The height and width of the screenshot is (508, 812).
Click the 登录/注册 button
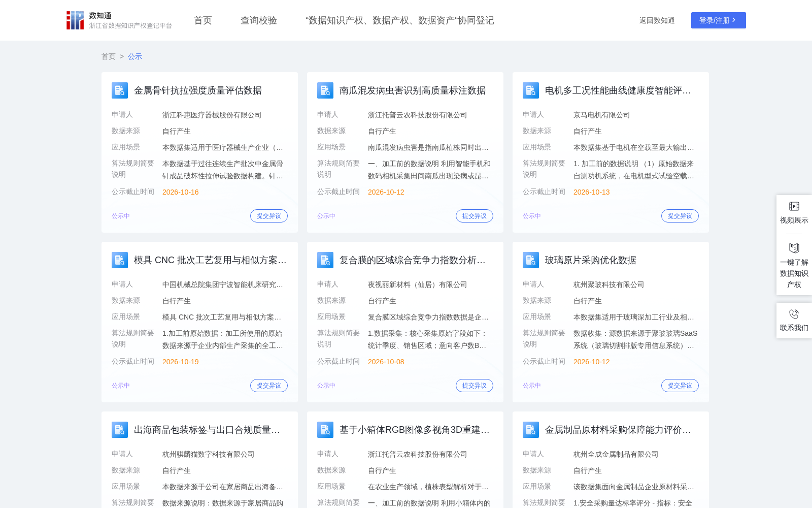(719, 20)
